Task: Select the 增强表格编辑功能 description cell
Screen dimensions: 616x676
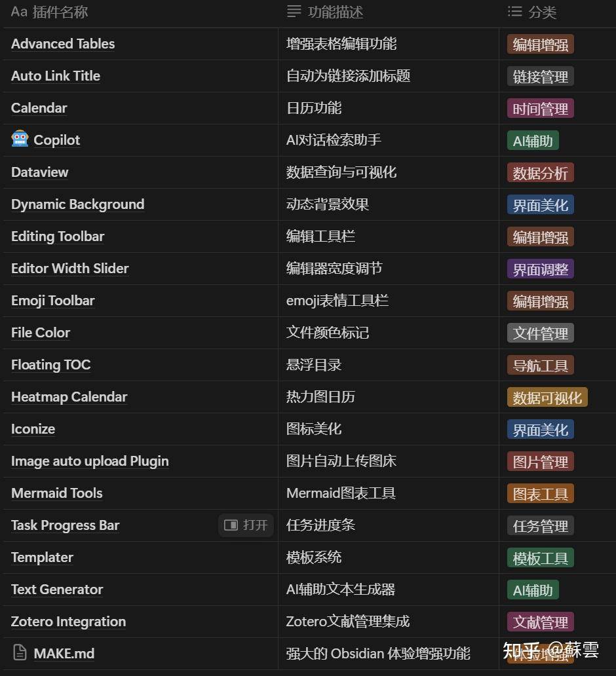Action: coord(388,44)
